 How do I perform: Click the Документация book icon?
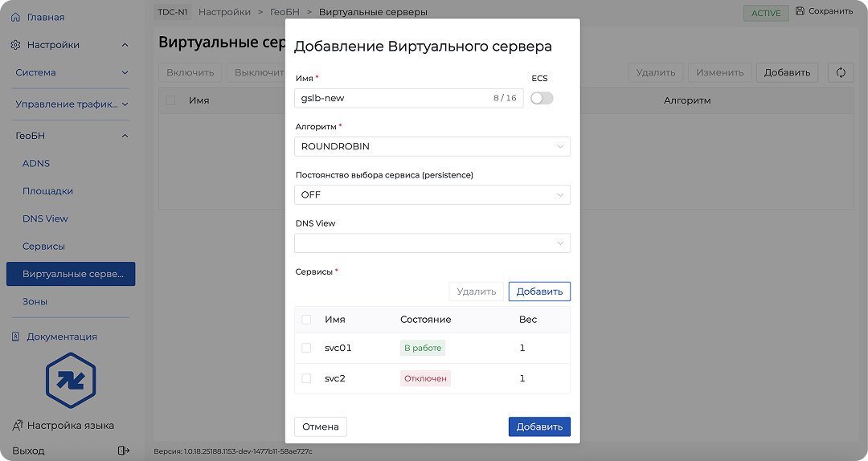16,337
